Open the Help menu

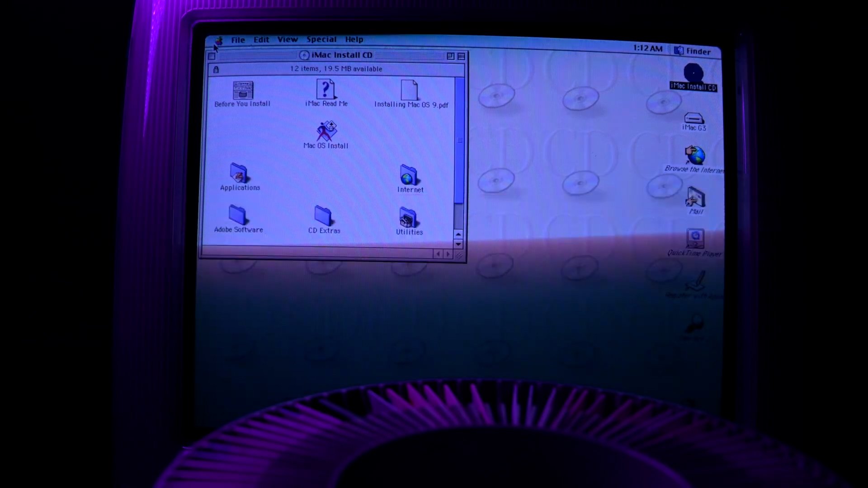(x=354, y=40)
